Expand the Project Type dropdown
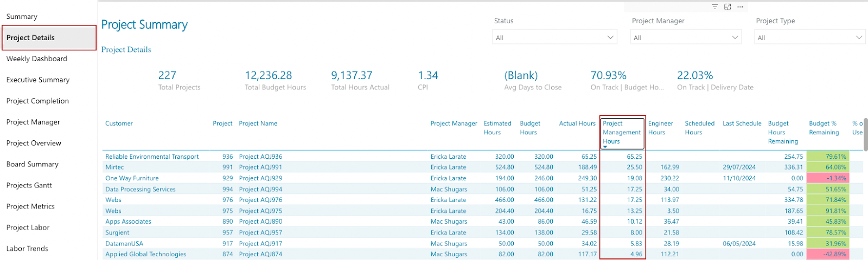The height and width of the screenshot is (260, 868). [810, 37]
